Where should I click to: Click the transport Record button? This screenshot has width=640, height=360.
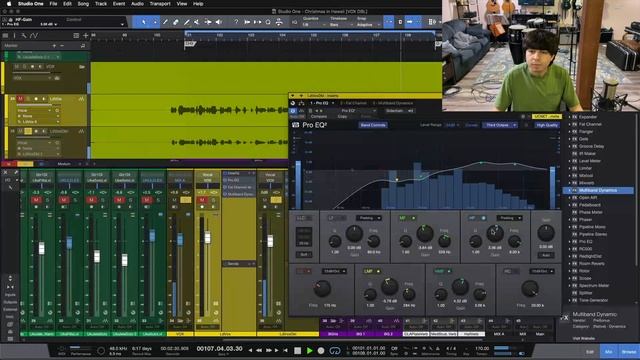pyautogui.click(x=321, y=350)
